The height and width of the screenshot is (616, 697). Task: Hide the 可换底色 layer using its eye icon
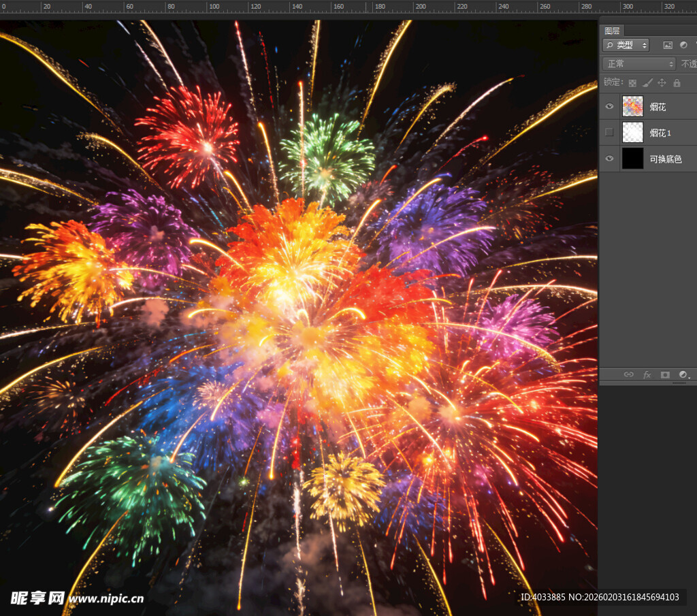click(x=609, y=159)
